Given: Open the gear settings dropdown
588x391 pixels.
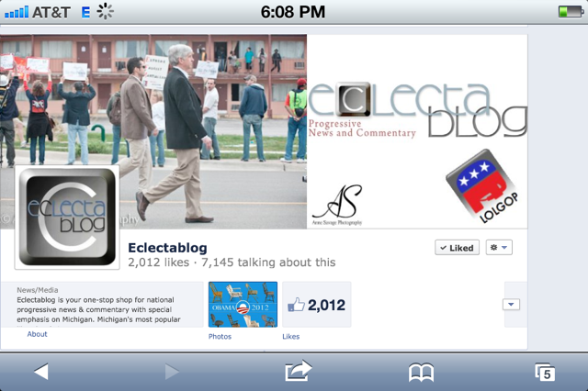Looking at the screenshot, I should [499, 248].
